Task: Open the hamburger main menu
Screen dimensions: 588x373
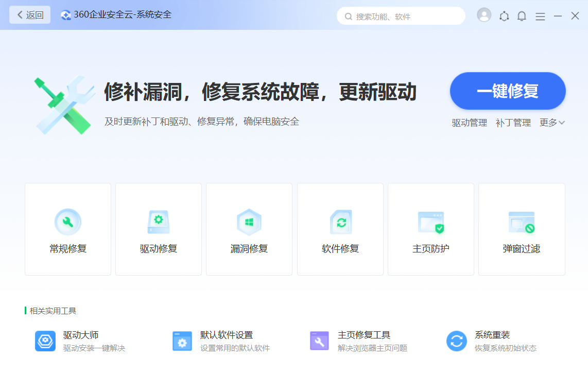Action: point(540,16)
